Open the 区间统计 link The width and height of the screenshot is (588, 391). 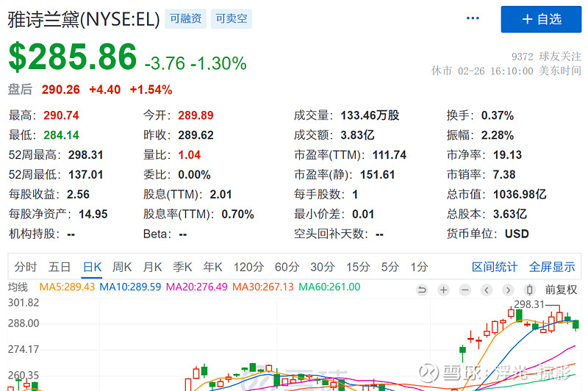495,267
